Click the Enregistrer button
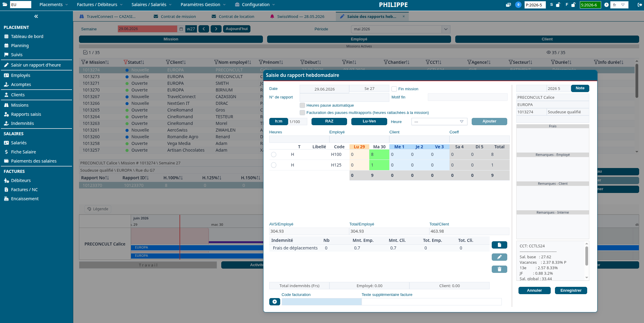This screenshot has height=323, width=644. [571, 290]
